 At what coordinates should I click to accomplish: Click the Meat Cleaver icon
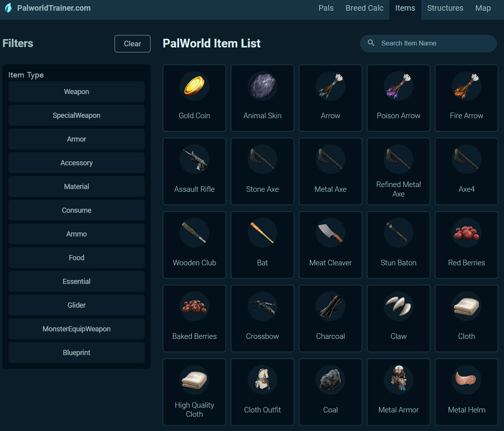coord(330,233)
